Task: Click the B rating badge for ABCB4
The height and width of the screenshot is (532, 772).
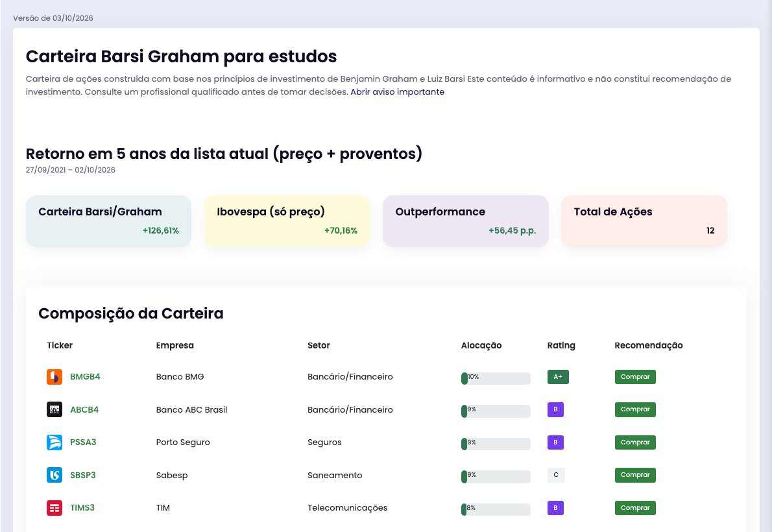Action: [x=555, y=409]
